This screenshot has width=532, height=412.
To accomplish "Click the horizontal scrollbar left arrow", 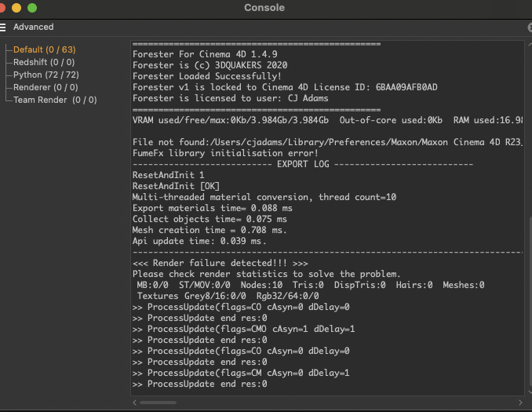I will point(134,403).
